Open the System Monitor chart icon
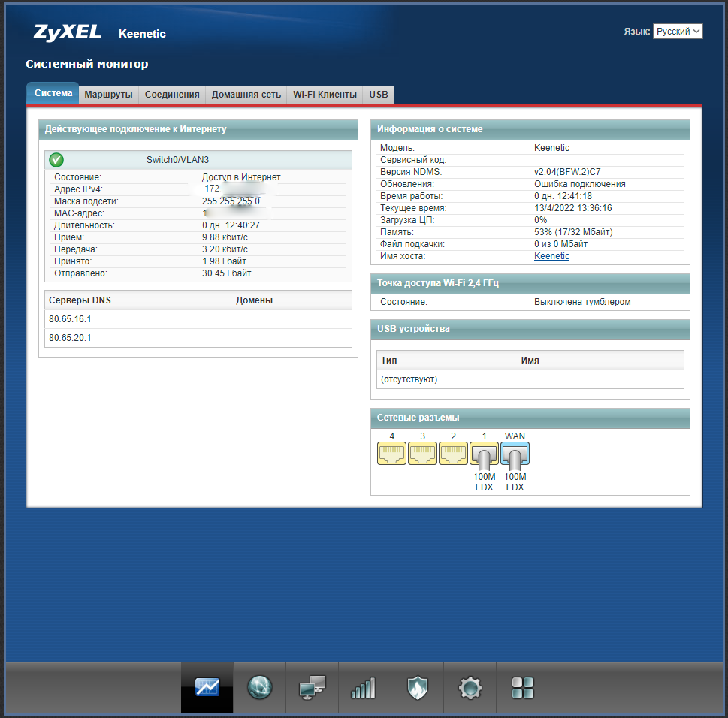This screenshot has width=728, height=718. (x=207, y=687)
